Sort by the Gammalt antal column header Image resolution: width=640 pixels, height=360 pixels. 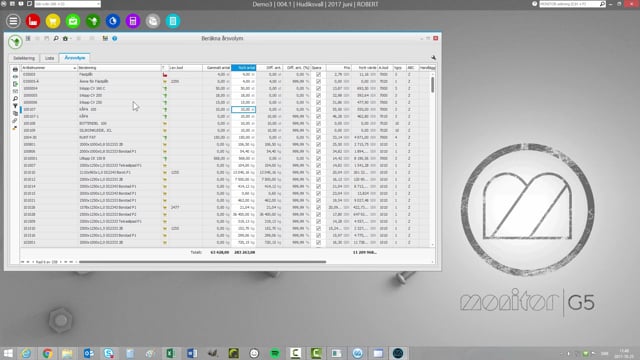pos(217,68)
